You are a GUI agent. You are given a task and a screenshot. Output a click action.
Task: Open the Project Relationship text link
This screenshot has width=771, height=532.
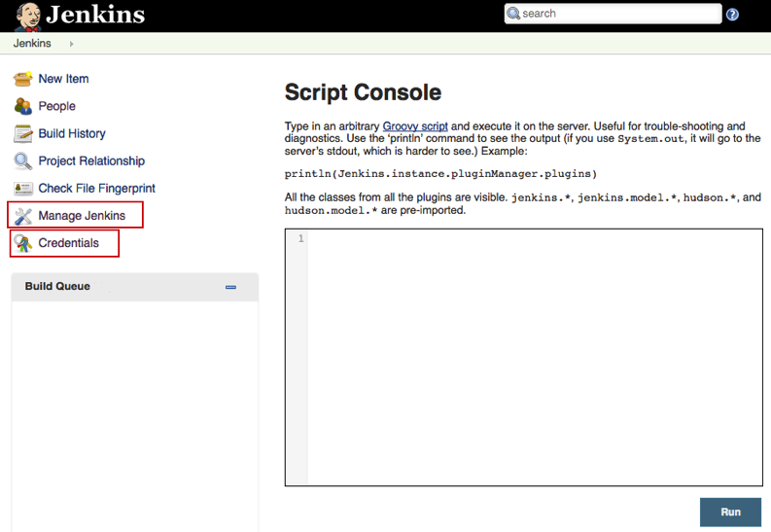[x=91, y=160]
